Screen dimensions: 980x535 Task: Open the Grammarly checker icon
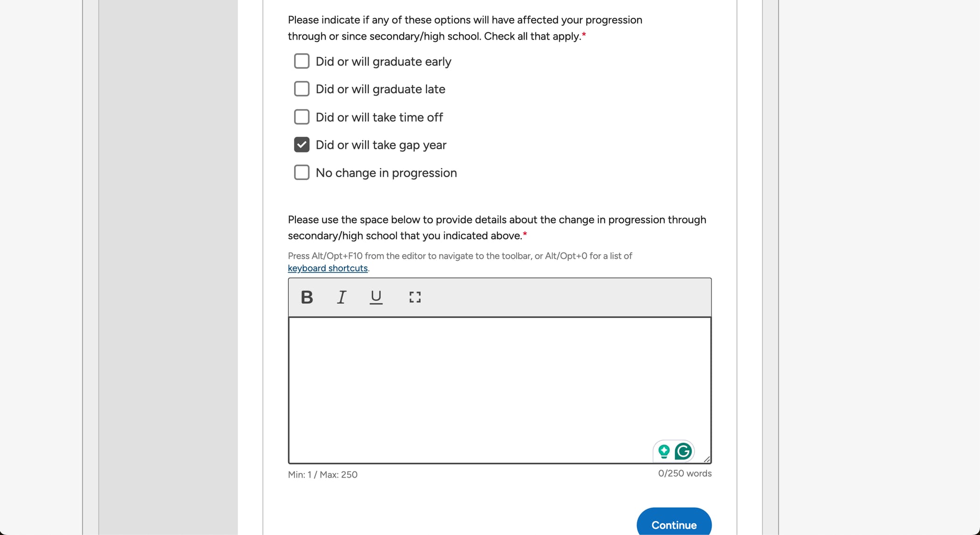(683, 452)
